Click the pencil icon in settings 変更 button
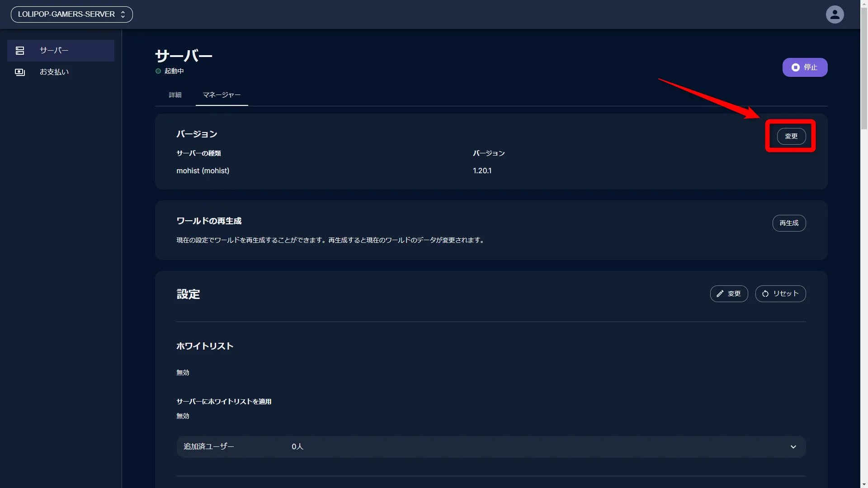This screenshot has height=488, width=868. pos(720,294)
